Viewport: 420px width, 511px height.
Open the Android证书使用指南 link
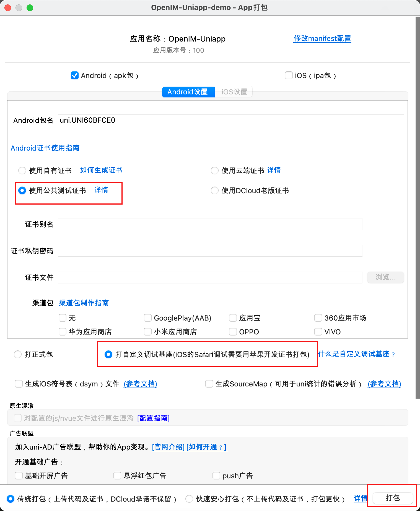click(x=45, y=148)
